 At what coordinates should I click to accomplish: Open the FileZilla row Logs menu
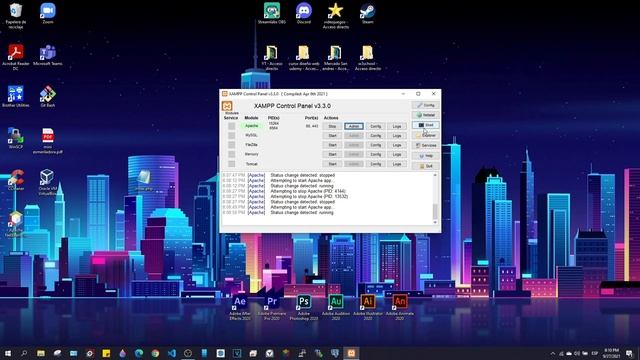coord(397,145)
